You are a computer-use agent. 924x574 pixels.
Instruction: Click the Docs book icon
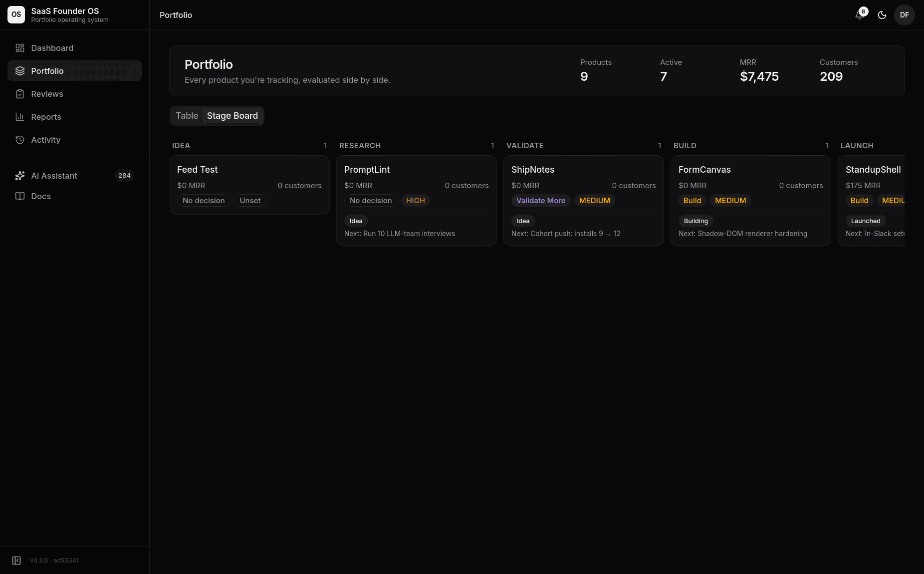coord(20,196)
